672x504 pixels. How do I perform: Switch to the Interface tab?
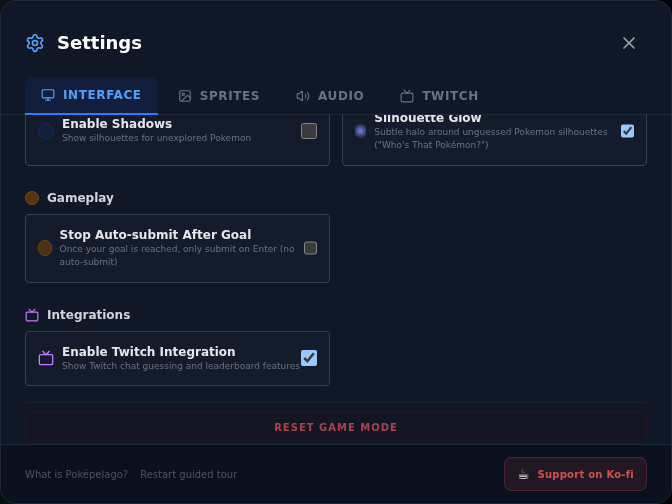click(x=91, y=95)
